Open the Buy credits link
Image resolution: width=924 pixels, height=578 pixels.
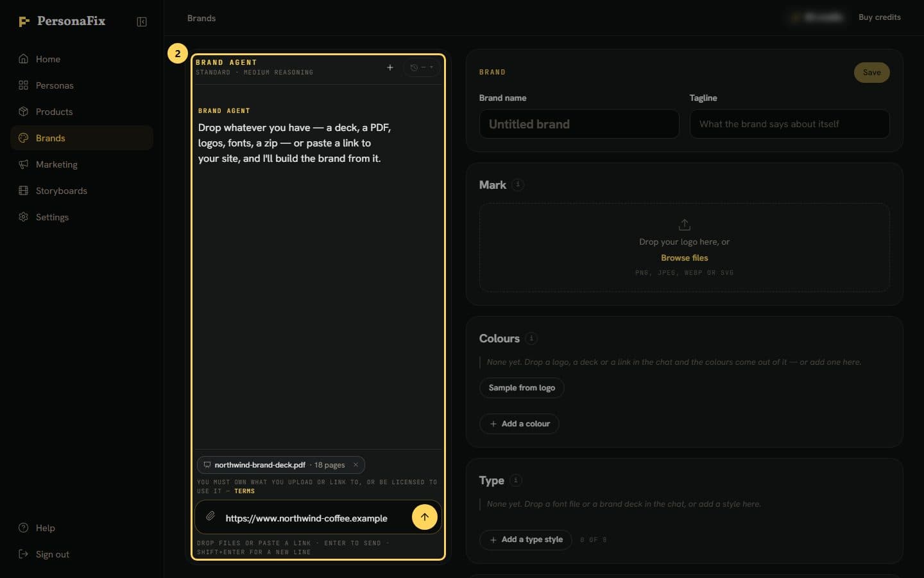[880, 17]
